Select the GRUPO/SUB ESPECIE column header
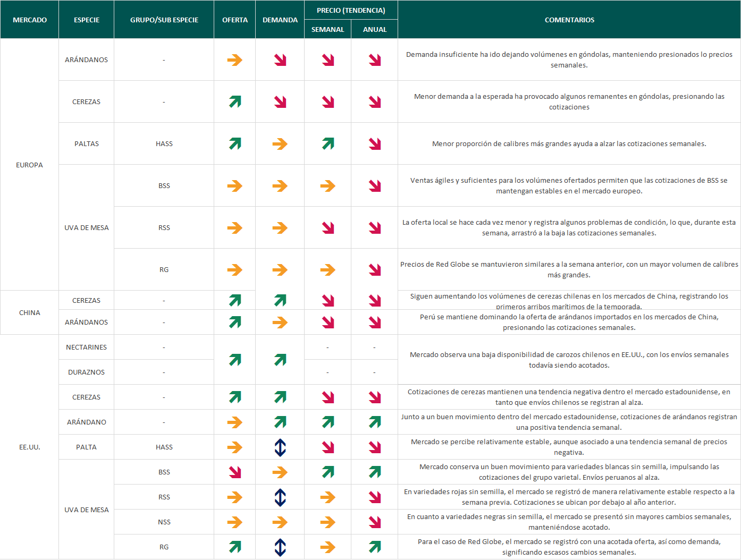The height and width of the screenshot is (560, 741). pyautogui.click(x=164, y=20)
